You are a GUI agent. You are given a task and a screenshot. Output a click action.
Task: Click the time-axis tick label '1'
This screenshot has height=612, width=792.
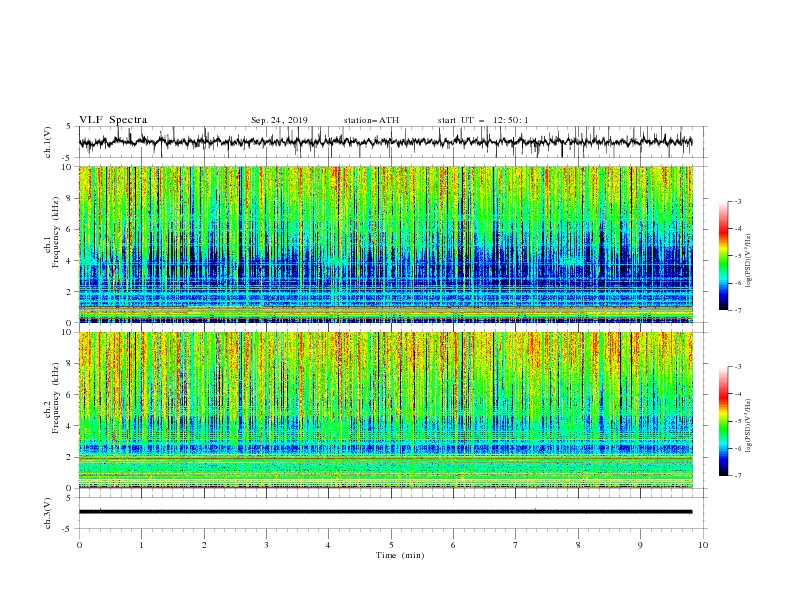pyautogui.click(x=142, y=545)
